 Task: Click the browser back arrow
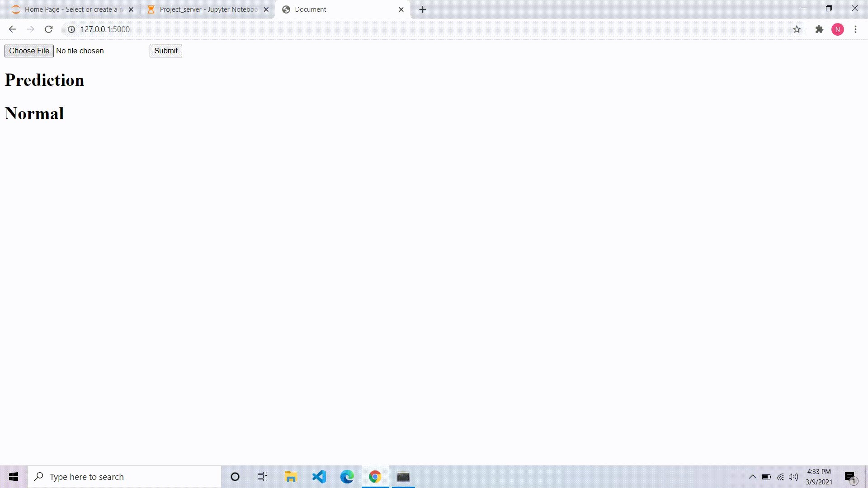(12, 29)
